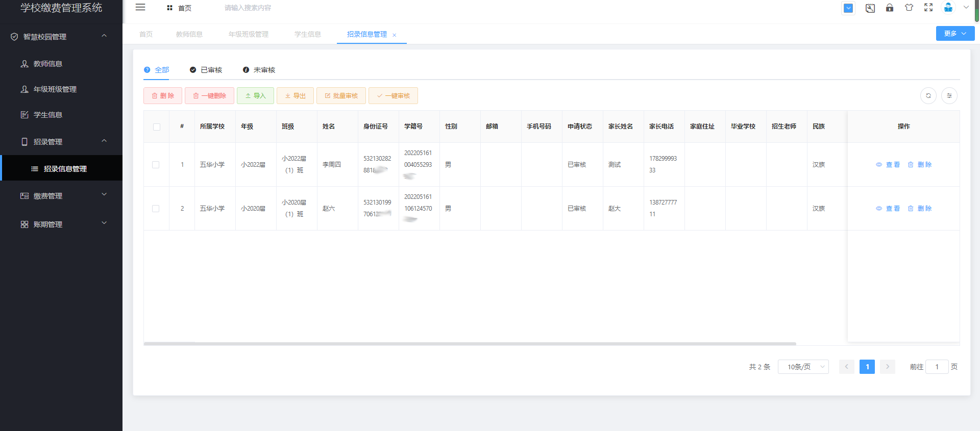Open the 10条/页 page size dropdown

(x=803, y=367)
